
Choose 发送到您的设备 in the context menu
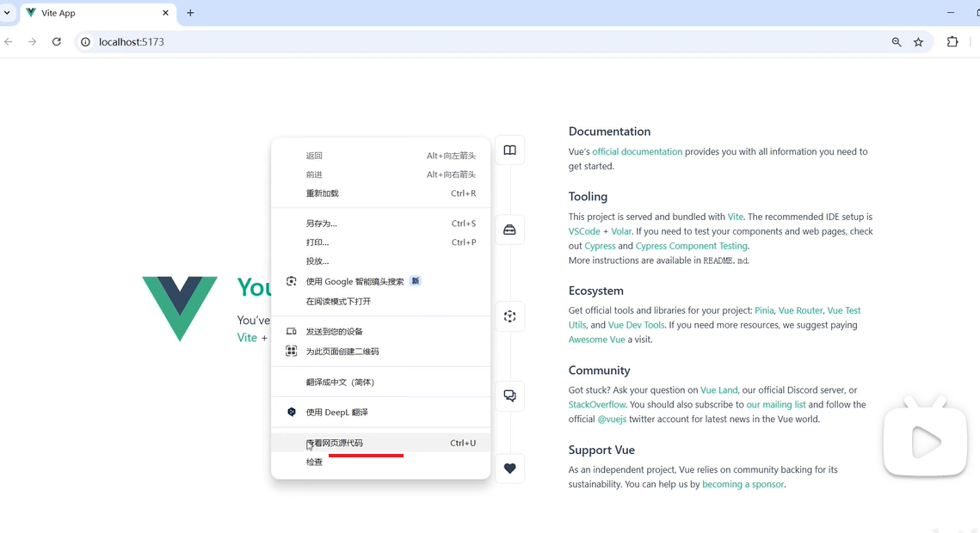click(380, 332)
